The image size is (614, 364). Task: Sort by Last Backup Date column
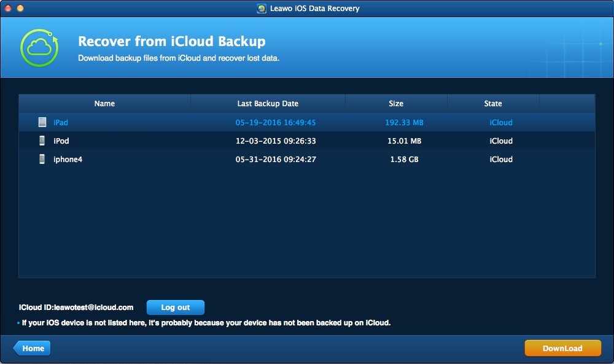268,104
